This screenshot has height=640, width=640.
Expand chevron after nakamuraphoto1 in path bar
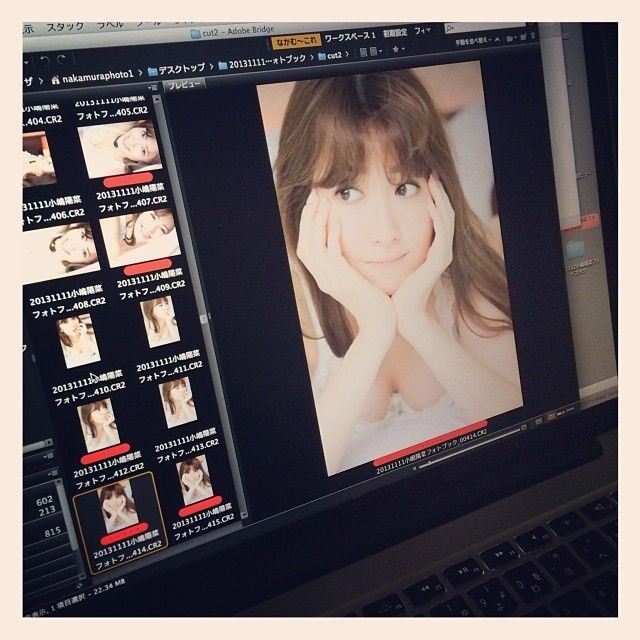[140, 73]
